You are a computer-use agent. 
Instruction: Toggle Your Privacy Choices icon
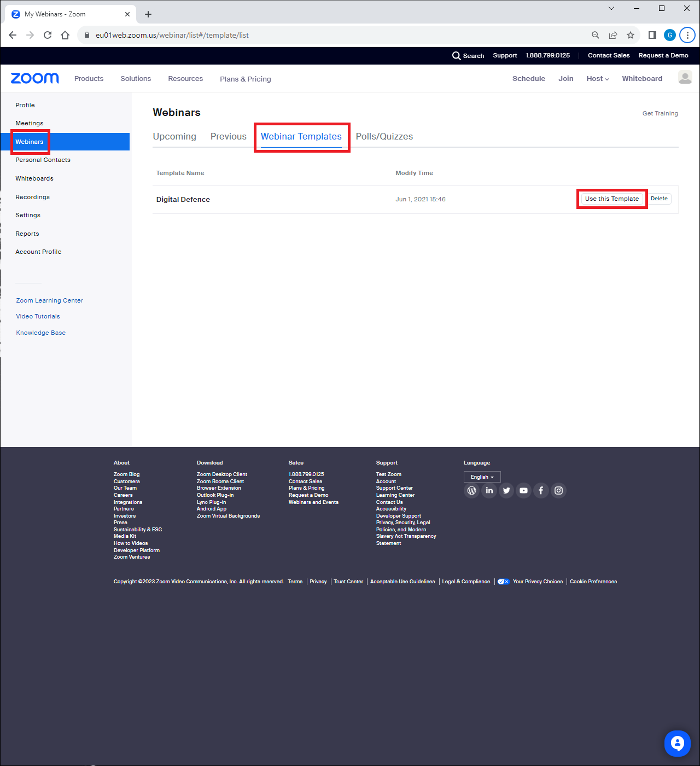504,582
